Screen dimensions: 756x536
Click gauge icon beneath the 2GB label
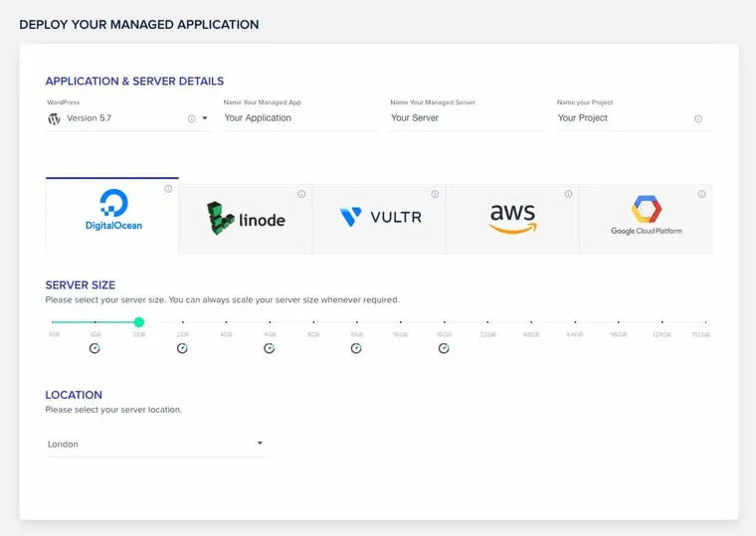(x=182, y=348)
